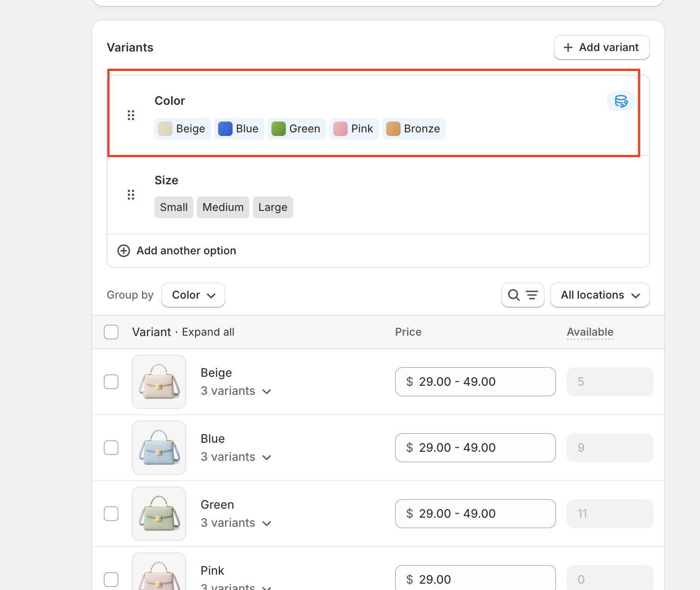The image size is (700, 590).
Task: Toggle the Green variant checkbox
Action: coord(111,514)
